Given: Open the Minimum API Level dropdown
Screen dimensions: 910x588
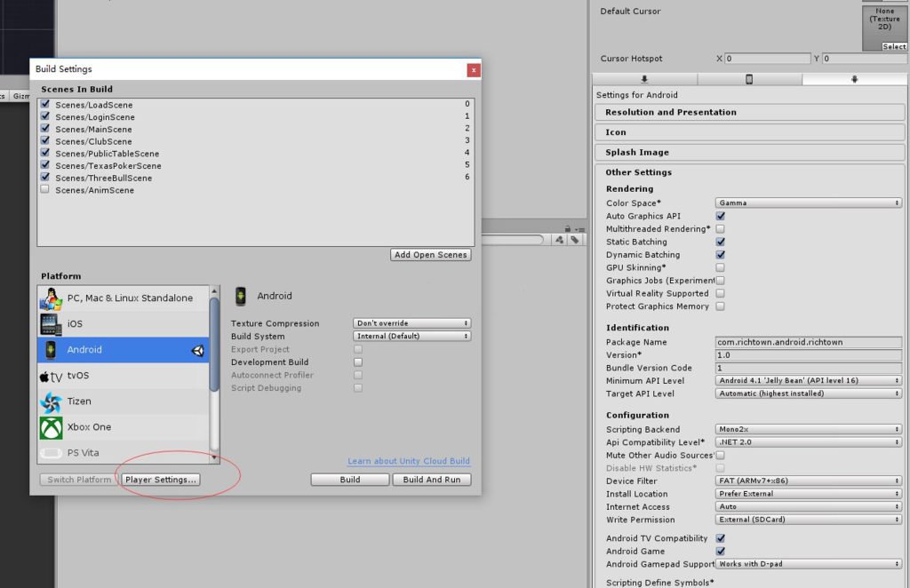Looking at the screenshot, I should point(809,381).
